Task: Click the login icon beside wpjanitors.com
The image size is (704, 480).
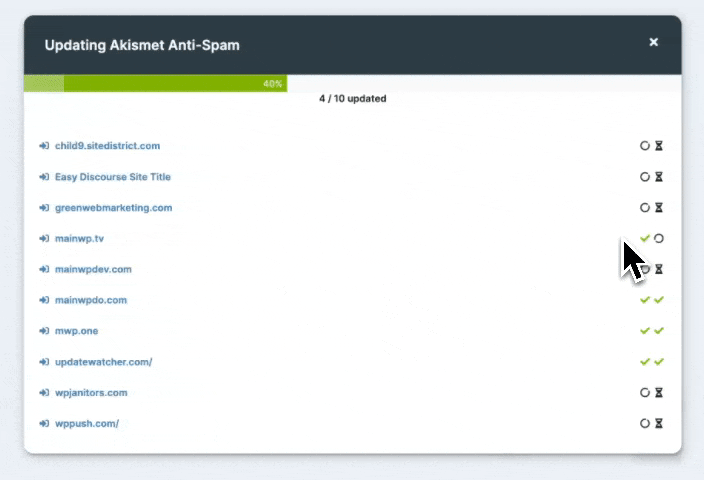Action: tap(44, 392)
